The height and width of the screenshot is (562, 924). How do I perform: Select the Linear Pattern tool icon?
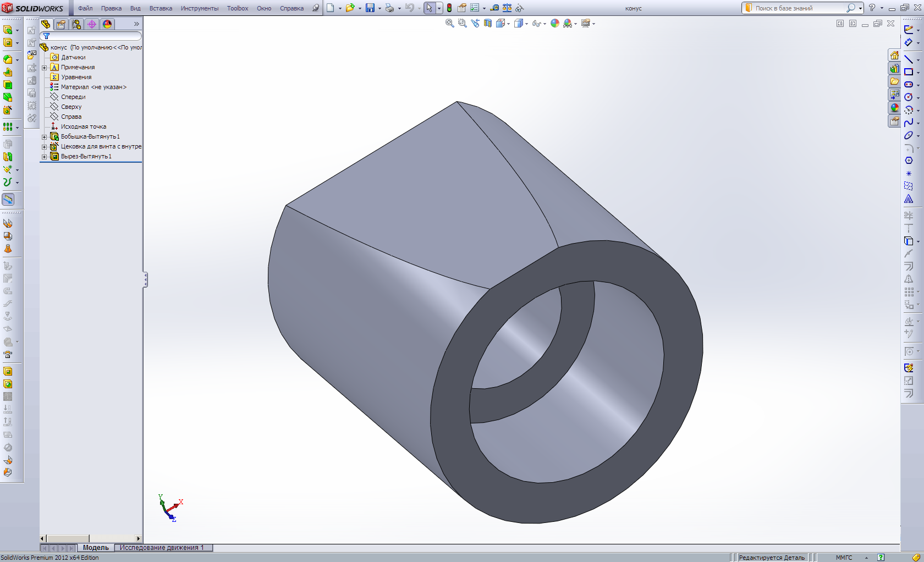[8, 126]
